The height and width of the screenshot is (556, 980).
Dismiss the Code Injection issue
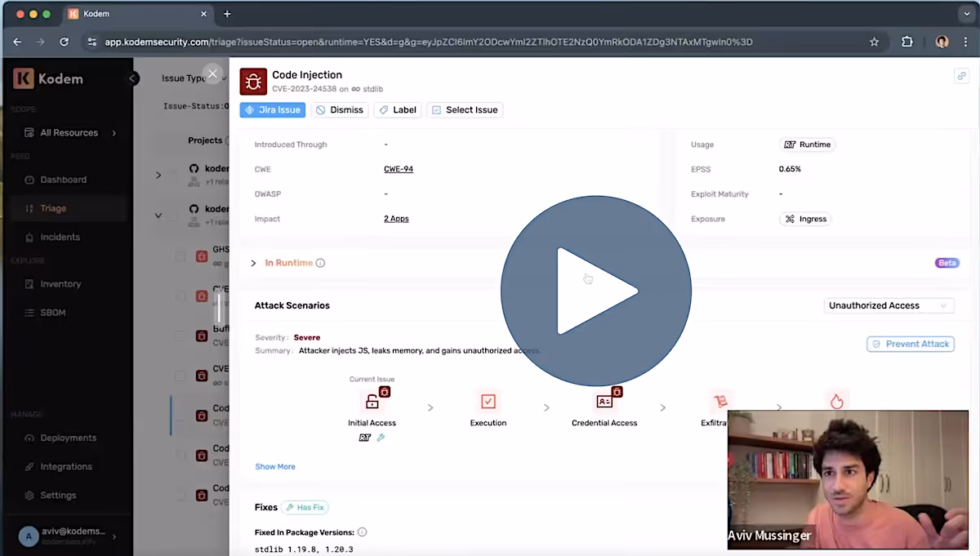pos(340,109)
